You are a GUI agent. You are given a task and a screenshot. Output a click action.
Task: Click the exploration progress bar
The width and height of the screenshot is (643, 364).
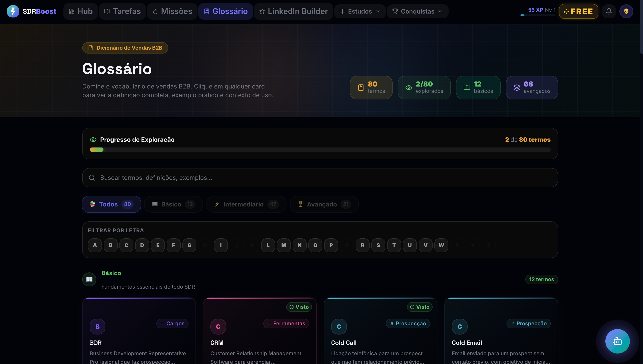click(320, 149)
